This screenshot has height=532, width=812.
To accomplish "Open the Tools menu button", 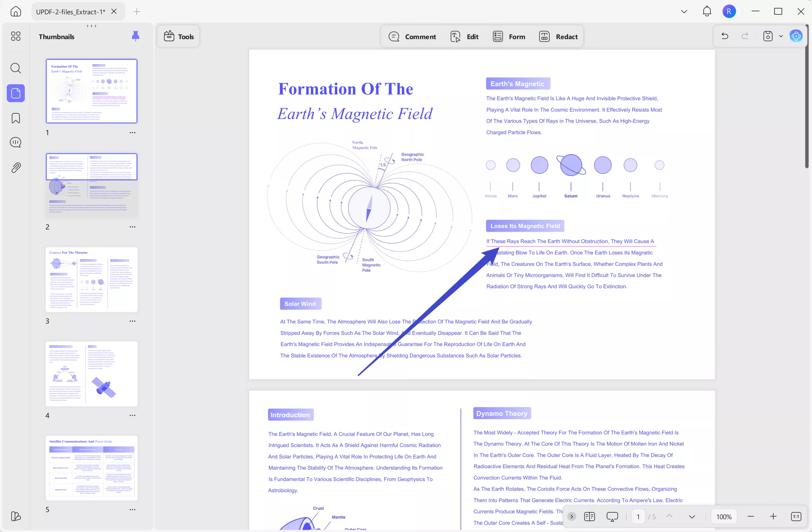I will 179,36.
